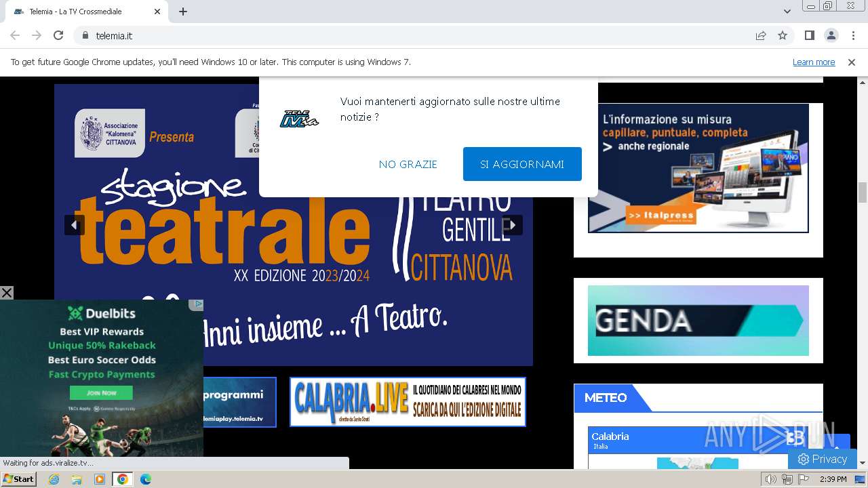Screen dimensions: 868x488
Task: Open Chrome three-dot menu
Action: [852, 35]
